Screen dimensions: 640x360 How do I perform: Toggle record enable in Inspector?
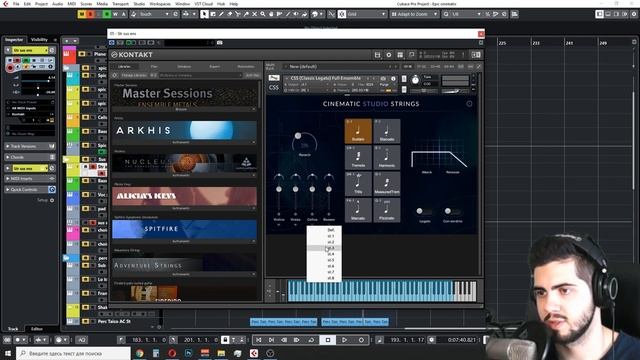(x=10, y=68)
